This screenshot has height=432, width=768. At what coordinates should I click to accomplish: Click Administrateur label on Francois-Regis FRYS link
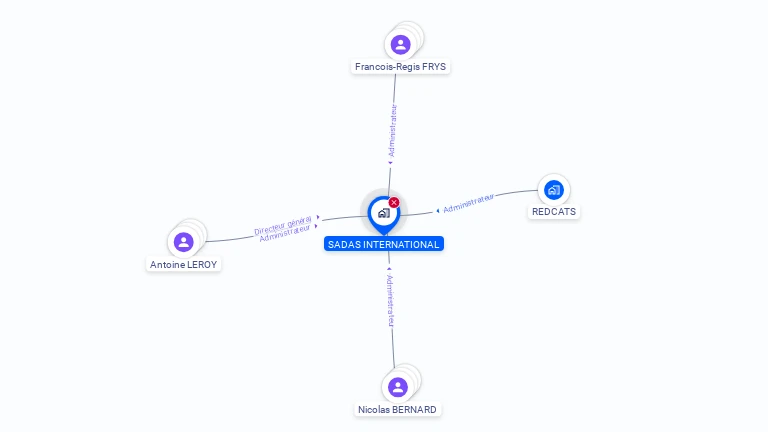(x=392, y=131)
